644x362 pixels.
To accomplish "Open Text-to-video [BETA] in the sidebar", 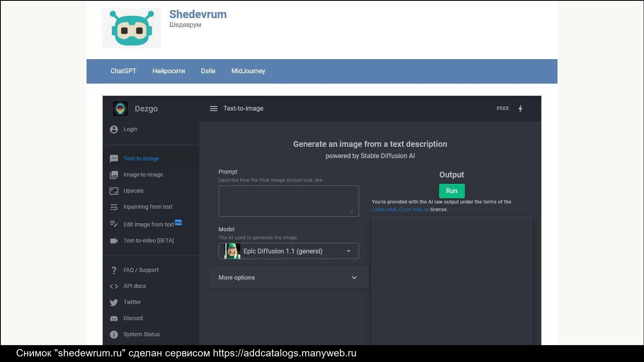I will click(x=149, y=241).
